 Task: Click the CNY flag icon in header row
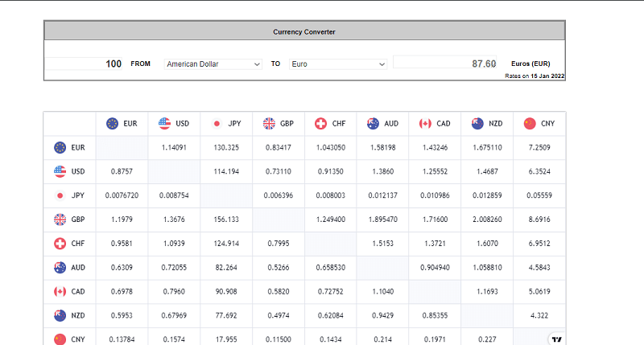pos(530,124)
